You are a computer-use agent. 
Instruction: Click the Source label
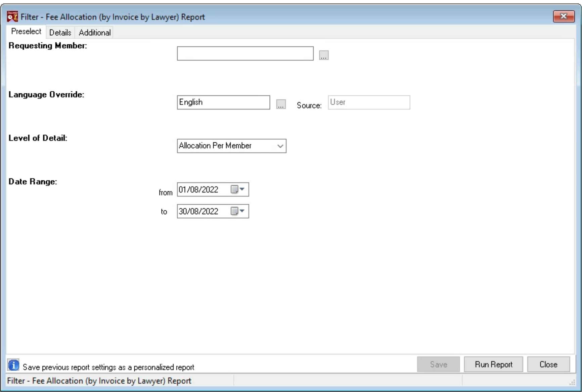(x=309, y=105)
